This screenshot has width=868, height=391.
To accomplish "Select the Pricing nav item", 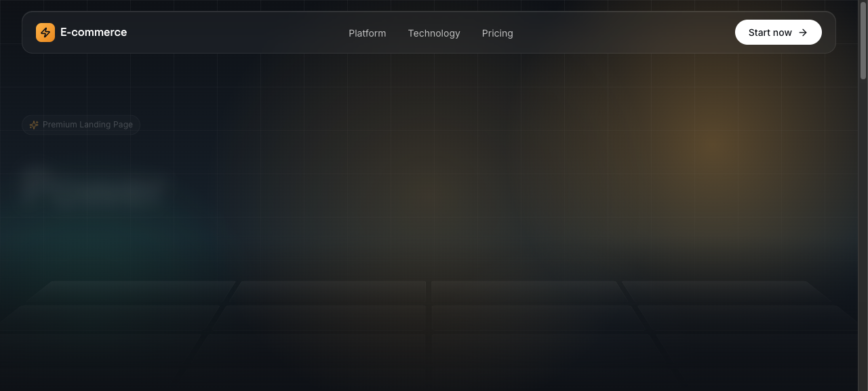I will click(498, 33).
